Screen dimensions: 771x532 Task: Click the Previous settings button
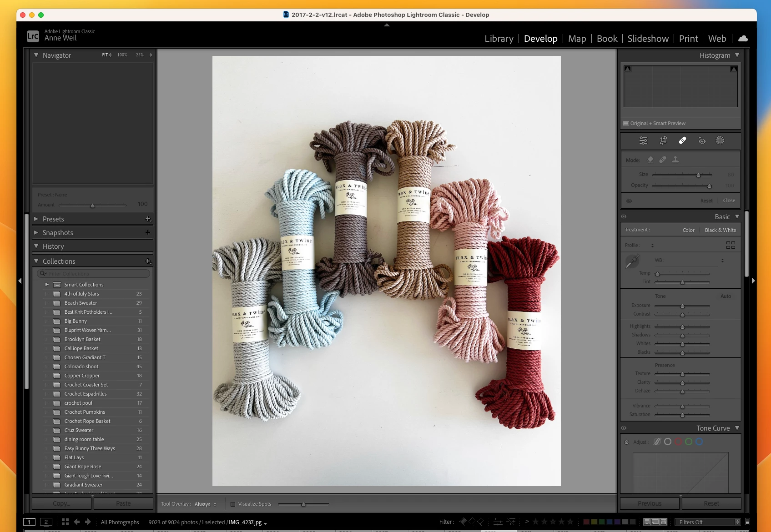pyautogui.click(x=650, y=503)
